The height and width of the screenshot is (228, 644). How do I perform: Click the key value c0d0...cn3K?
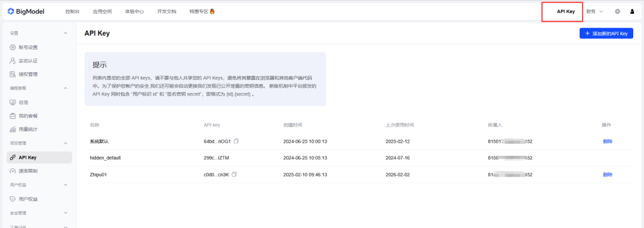pos(216,175)
